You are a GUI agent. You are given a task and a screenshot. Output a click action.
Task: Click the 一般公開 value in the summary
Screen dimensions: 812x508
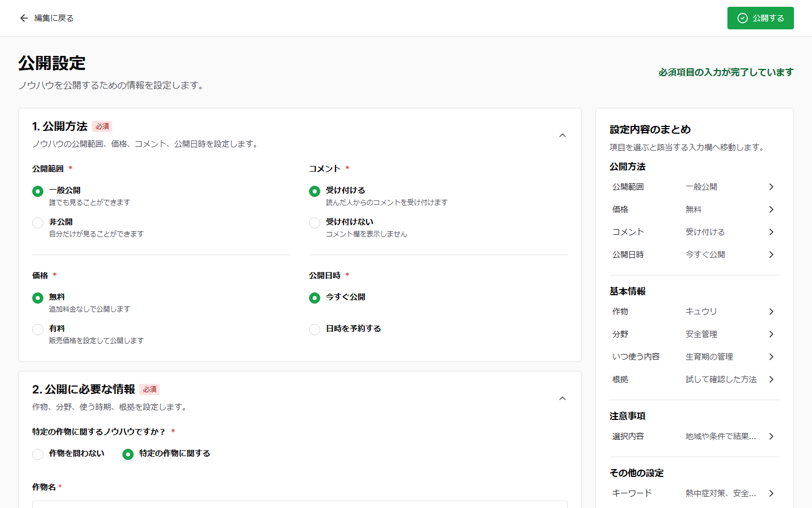[701, 187]
